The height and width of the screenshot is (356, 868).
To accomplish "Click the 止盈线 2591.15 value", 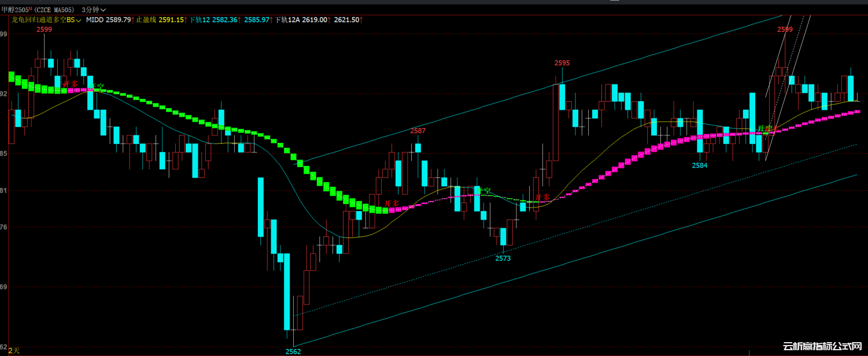I will [161, 20].
